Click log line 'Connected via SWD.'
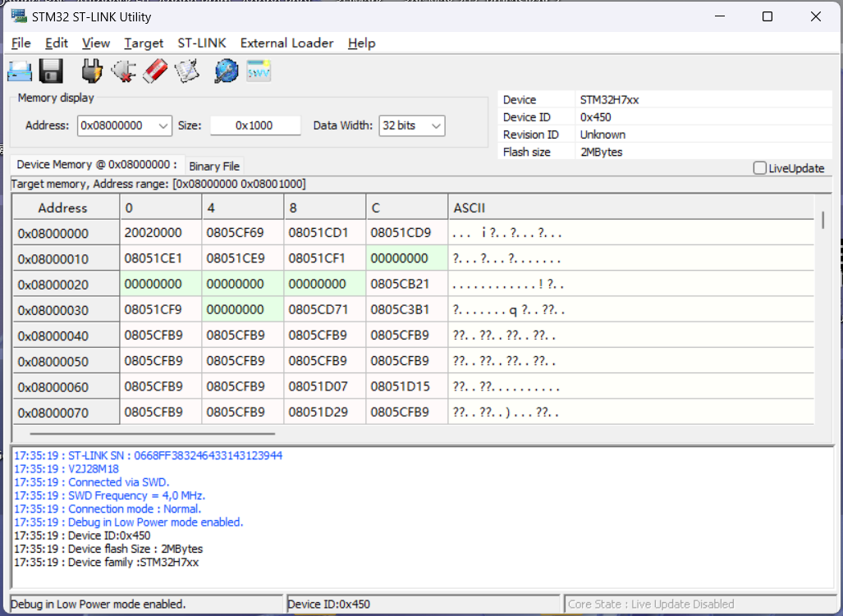The height and width of the screenshot is (616, 843). tap(91, 482)
